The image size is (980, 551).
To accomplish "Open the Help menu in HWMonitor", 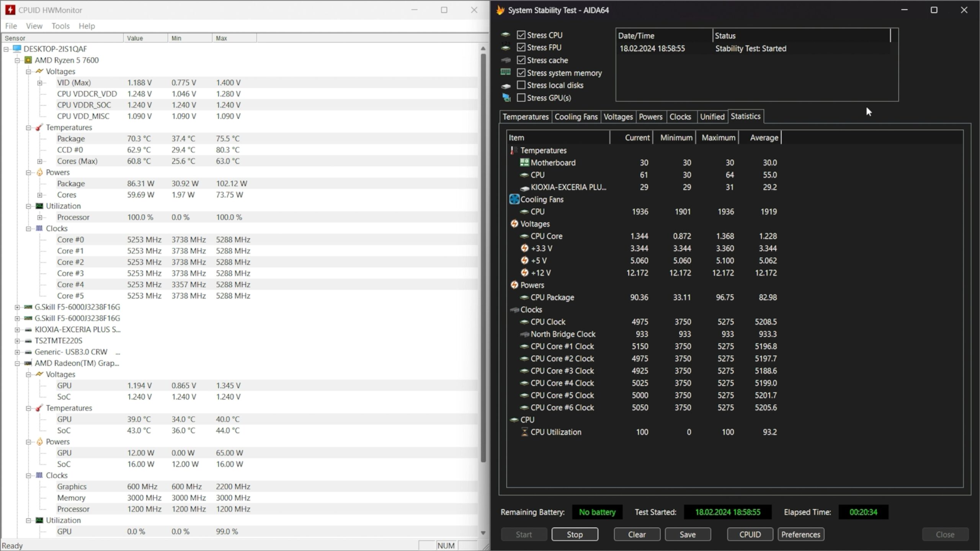I will (87, 26).
